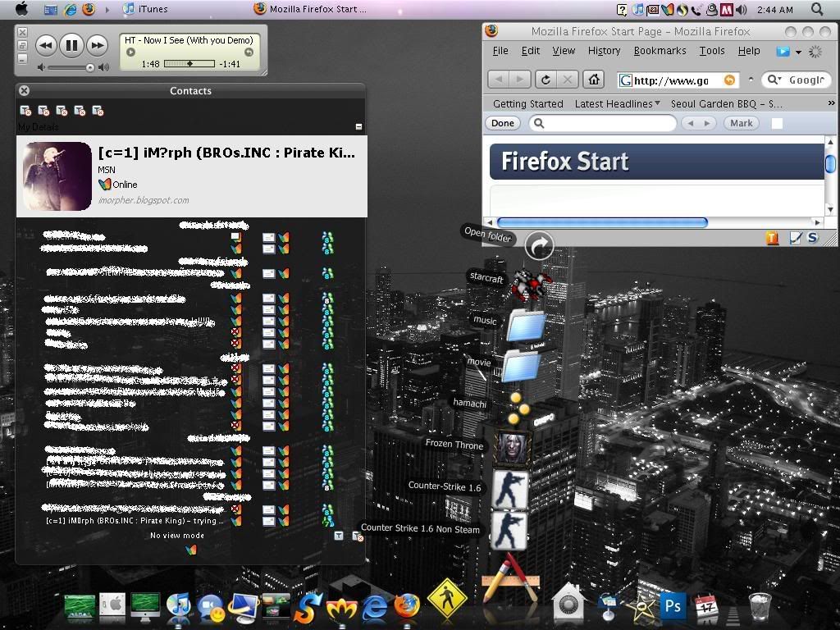This screenshot has height=630, width=840.
Task: Go back to previous iTunes track
Action: coord(46,46)
